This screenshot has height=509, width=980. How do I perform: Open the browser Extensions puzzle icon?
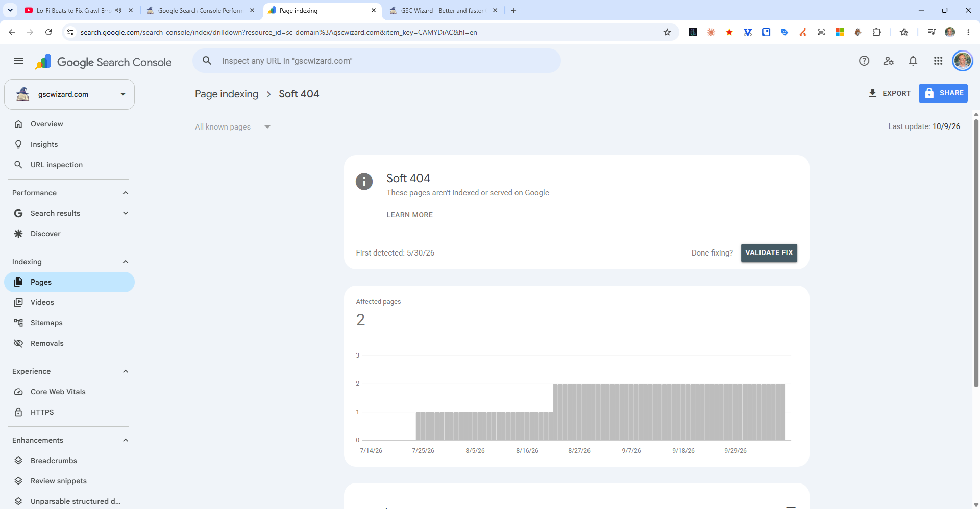876,32
